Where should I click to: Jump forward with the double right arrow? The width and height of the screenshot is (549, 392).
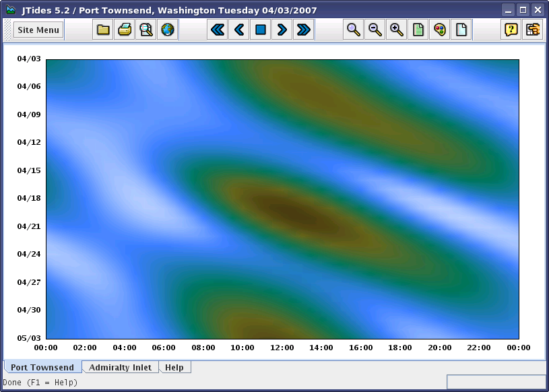click(x=304, y=30)
